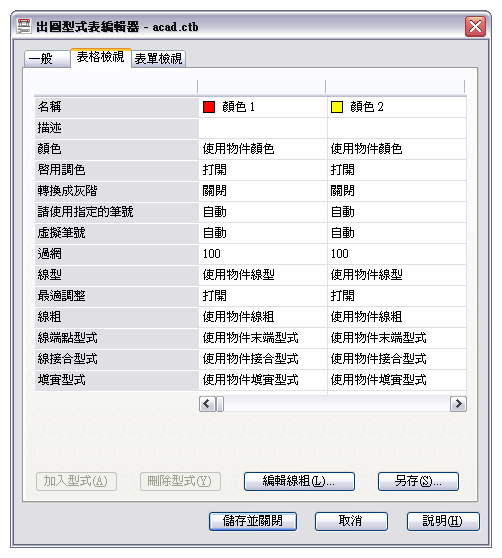Close the acad.ctb editor window
502x558 pixels.
click(x=475, y=26)
